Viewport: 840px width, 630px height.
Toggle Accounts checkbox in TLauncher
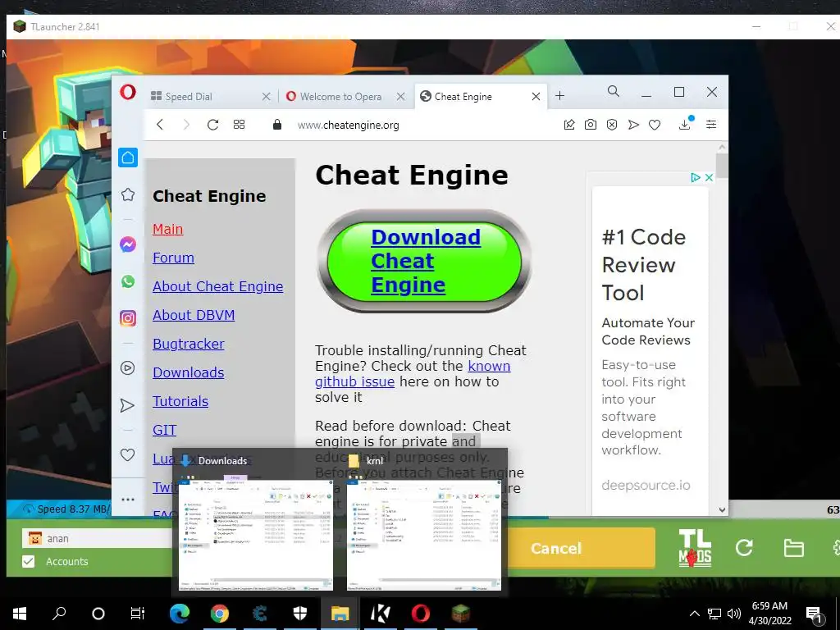[x=29, y=561]
